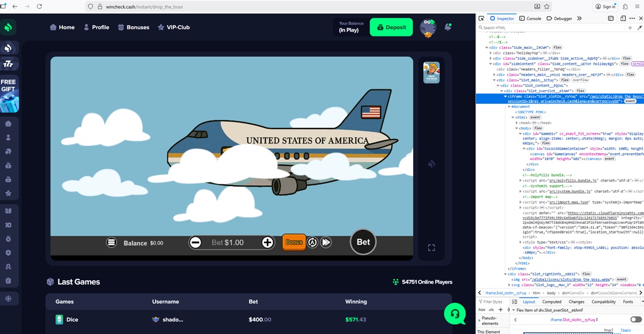Open the live support chat bubble
644x334 pixels.
(x=455, y=314)
